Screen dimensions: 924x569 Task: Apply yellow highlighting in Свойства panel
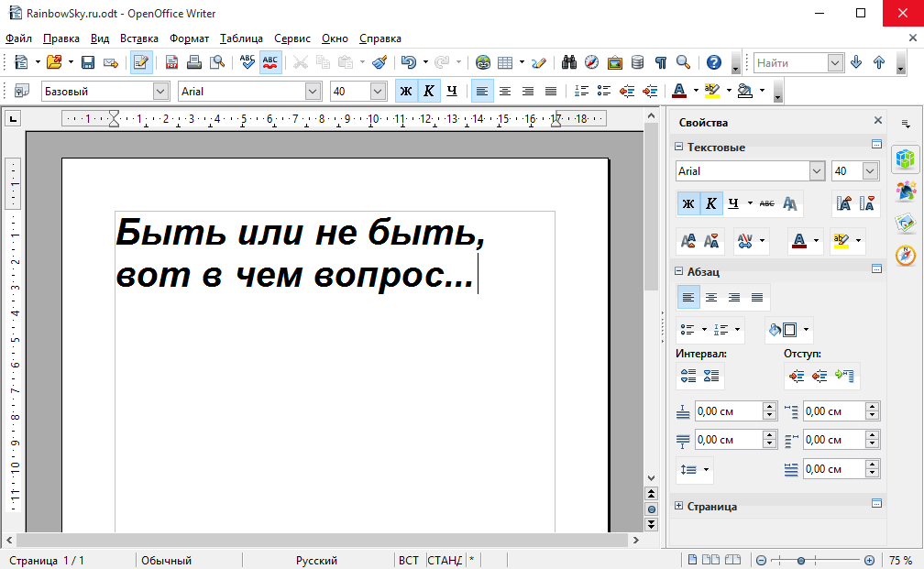tap(841, 240)
